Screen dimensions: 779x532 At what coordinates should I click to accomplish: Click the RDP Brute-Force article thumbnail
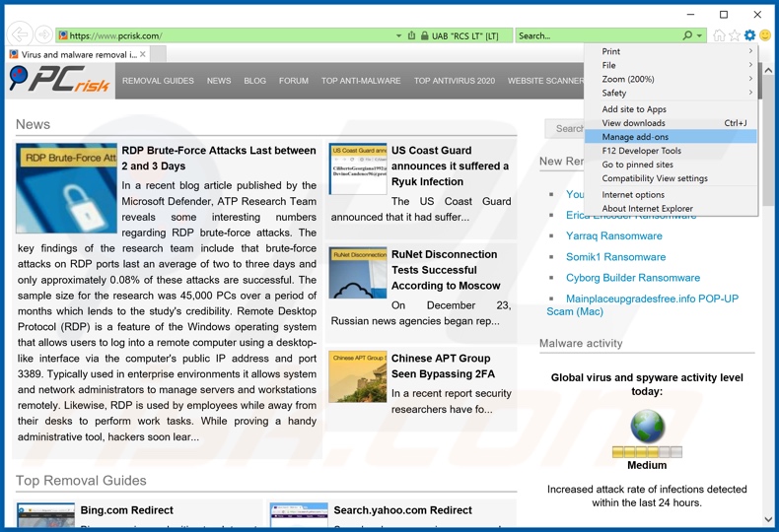(x=66, y=188)
